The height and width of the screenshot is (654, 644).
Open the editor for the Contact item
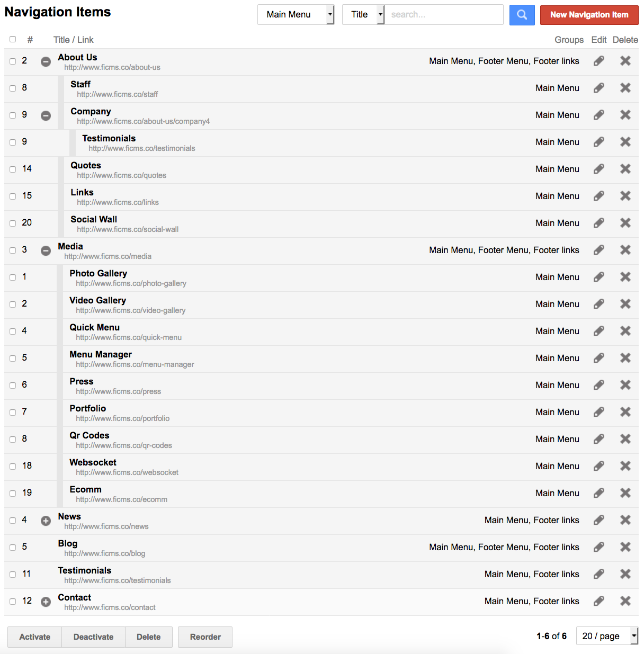(x=599, y=601)
